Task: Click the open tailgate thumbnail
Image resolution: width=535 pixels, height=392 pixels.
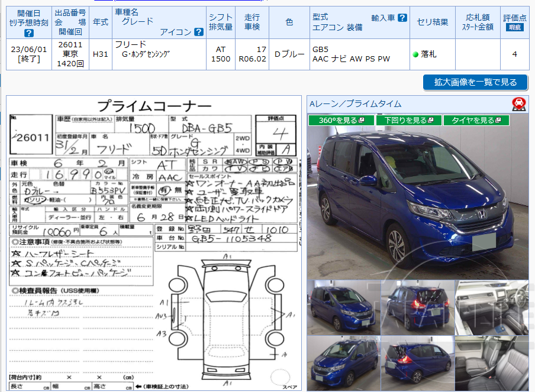Action: (x=418, y=362)
